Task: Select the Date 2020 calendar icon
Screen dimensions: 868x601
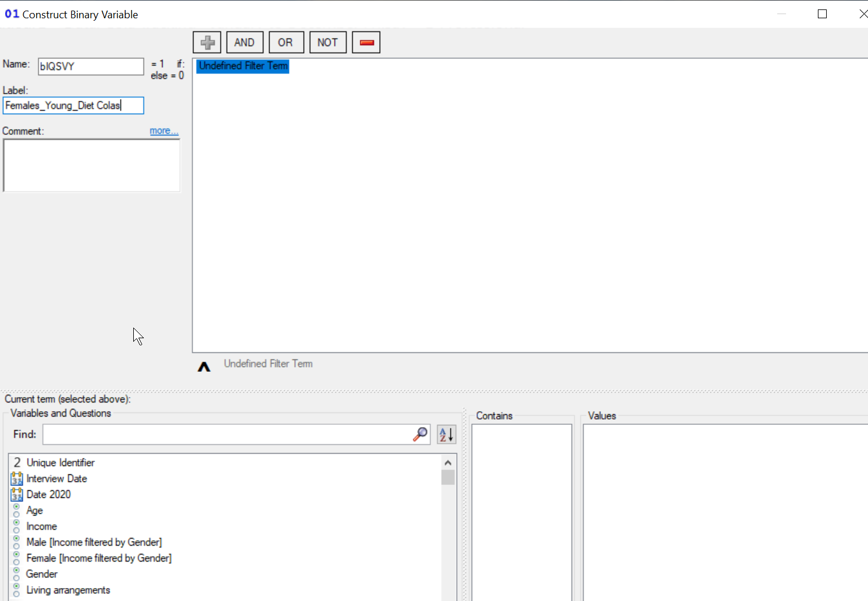Action: [17, 494]
